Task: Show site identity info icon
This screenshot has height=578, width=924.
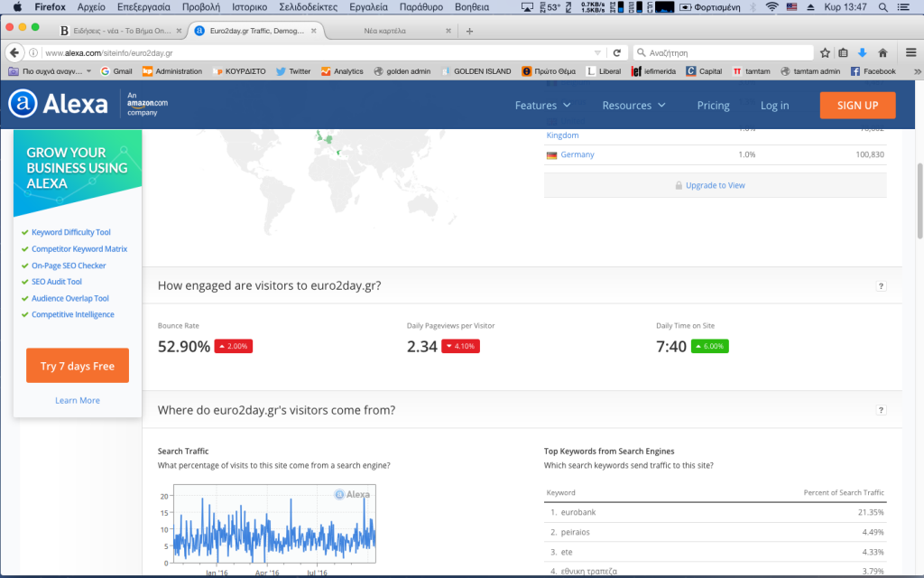Action: tap(33, 52)
